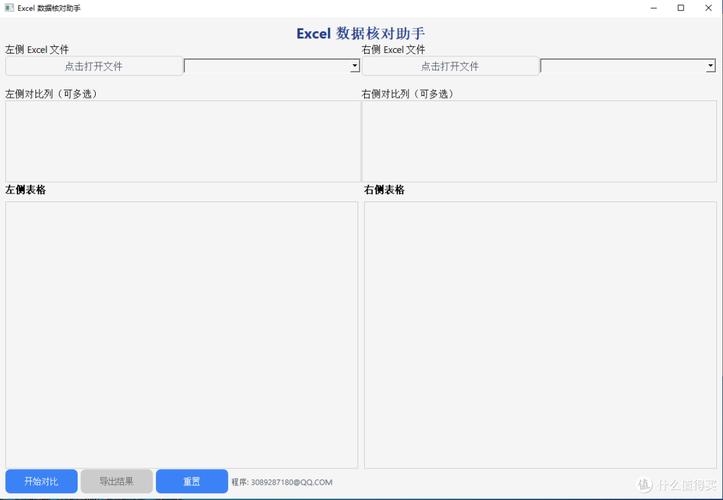The width and height of the screenshot is (723, 500).
Task: Minimize the Excel 数据核对助手 window
Action: point(653,8)
